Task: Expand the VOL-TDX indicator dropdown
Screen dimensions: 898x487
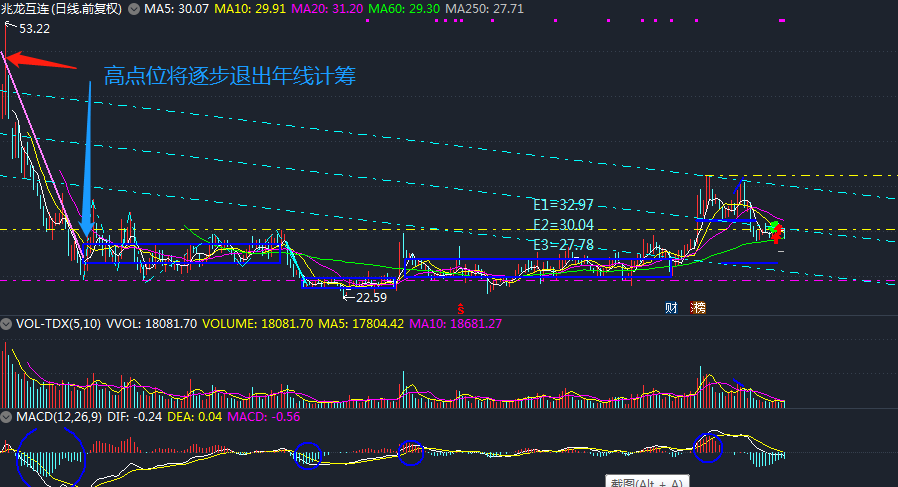Action: (x=6, y=324)
